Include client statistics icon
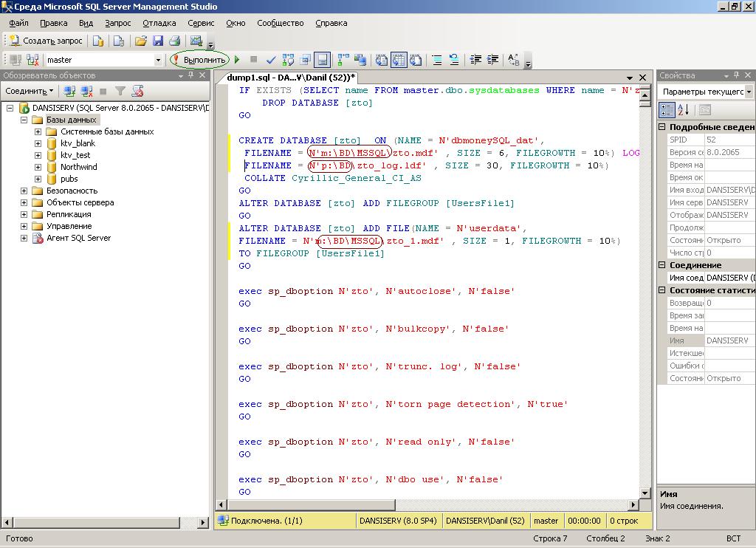The height and width of the screenshot is (548, 756). click(x=360, y=60)
